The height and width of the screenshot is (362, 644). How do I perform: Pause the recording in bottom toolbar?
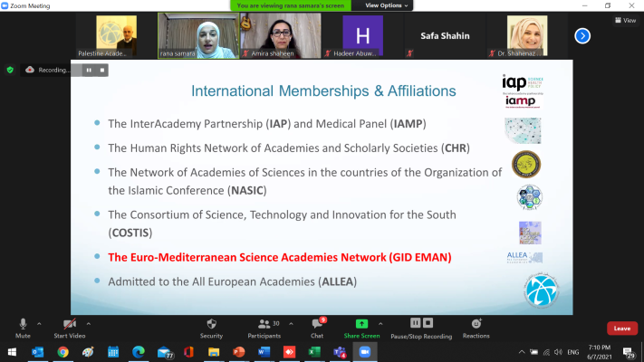click(415, 322)
